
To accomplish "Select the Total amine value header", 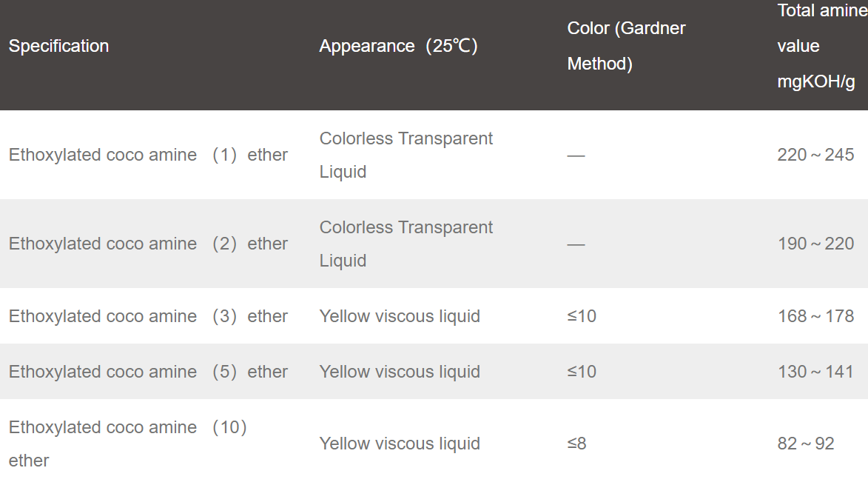I will tap(822, 46).
